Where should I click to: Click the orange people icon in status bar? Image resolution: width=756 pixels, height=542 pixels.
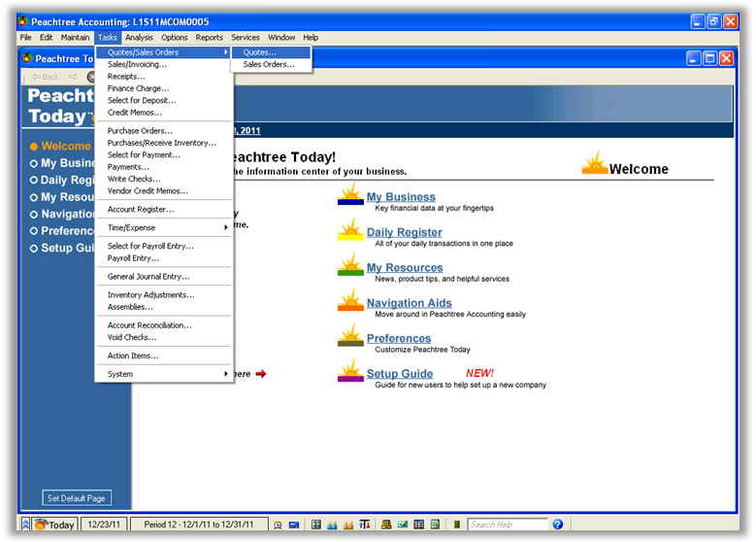click(x=348, y=525)
